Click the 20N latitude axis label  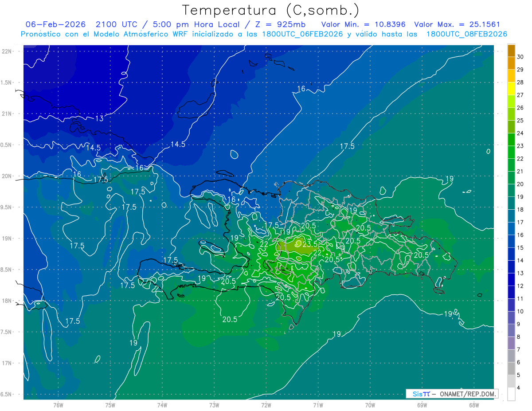pyautogui.click(x=7, y=176)
